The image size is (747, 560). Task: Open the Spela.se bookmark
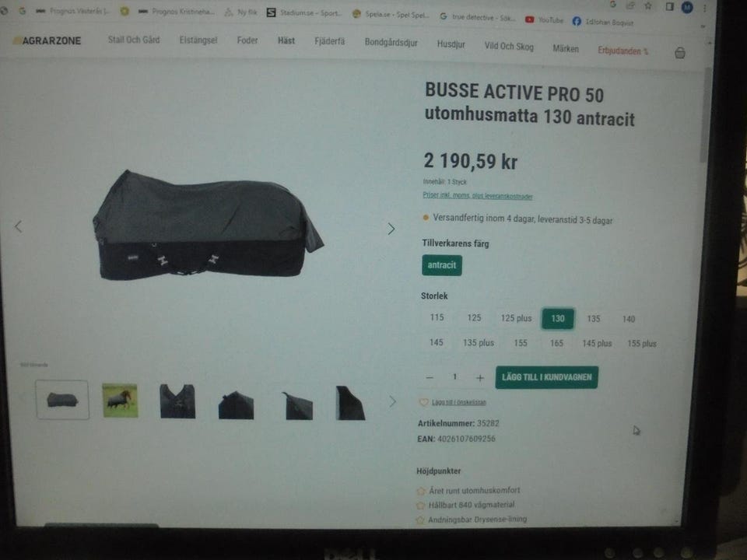point(390,14)
